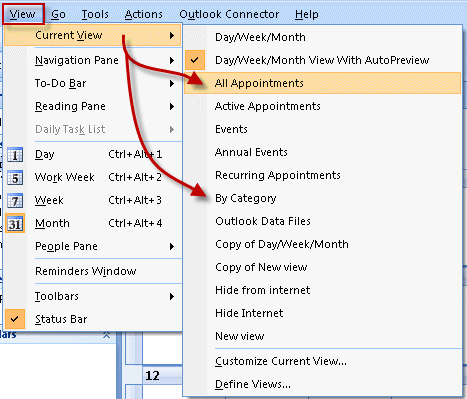Image resolution: width=467 pixels, height=399 pixels.
Task: Select Day/Week/Month View With AutoPreview checked item
Action: tap(323, 60)
